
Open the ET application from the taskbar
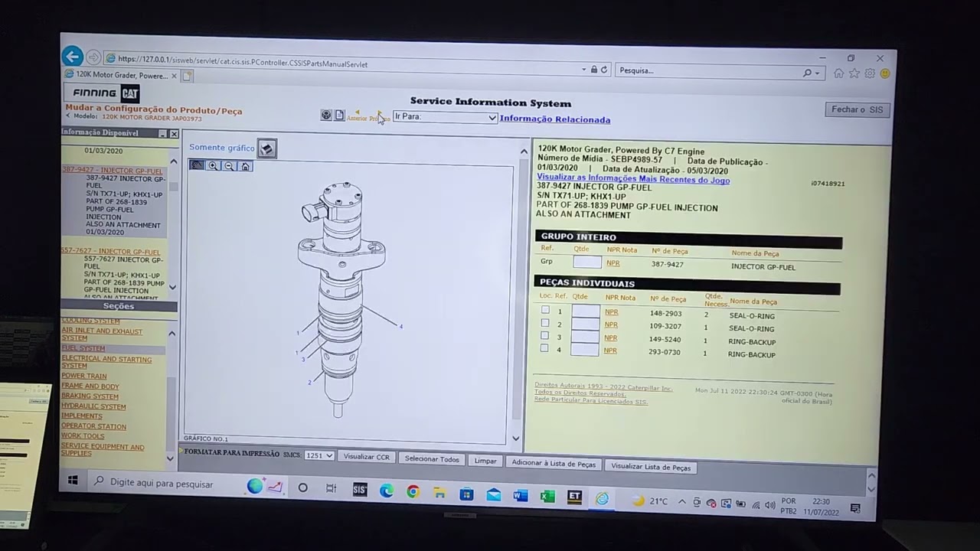pyautogui.click(x=574, y=497)
